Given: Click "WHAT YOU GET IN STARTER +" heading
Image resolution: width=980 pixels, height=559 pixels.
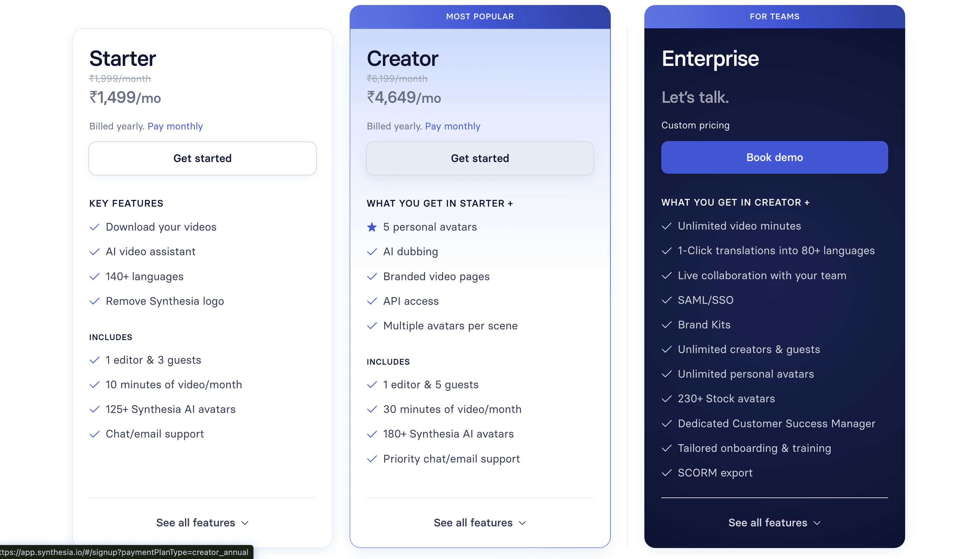Looking at the screenshot, I should click(440, 204).
